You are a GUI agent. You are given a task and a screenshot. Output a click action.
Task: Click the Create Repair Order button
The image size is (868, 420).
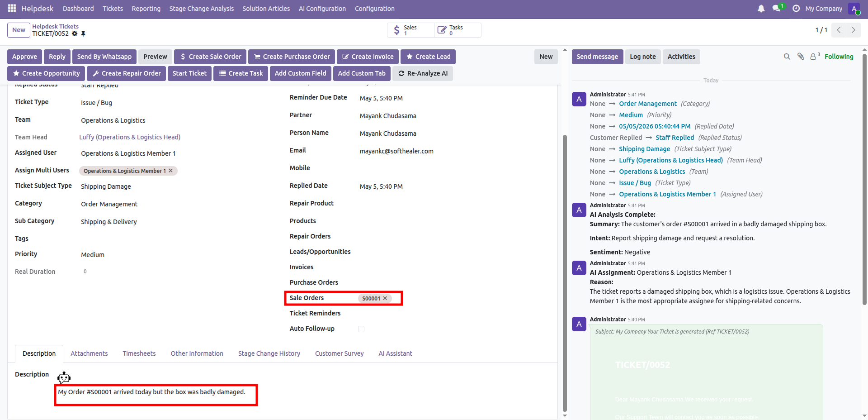point(126,73)
